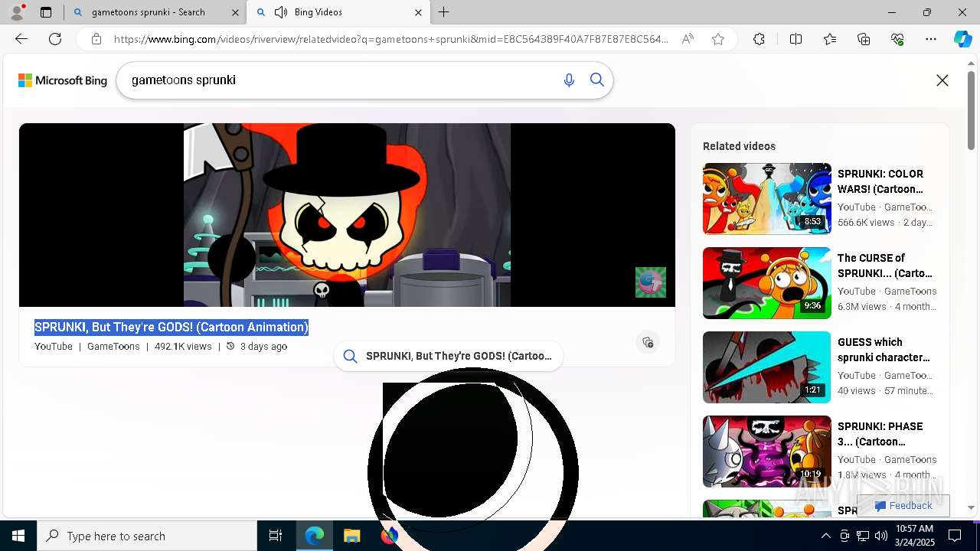The height and width of the screenshot is (551, 980).
Task: Submit search with magnifier icon
Action: coord(597,80)
